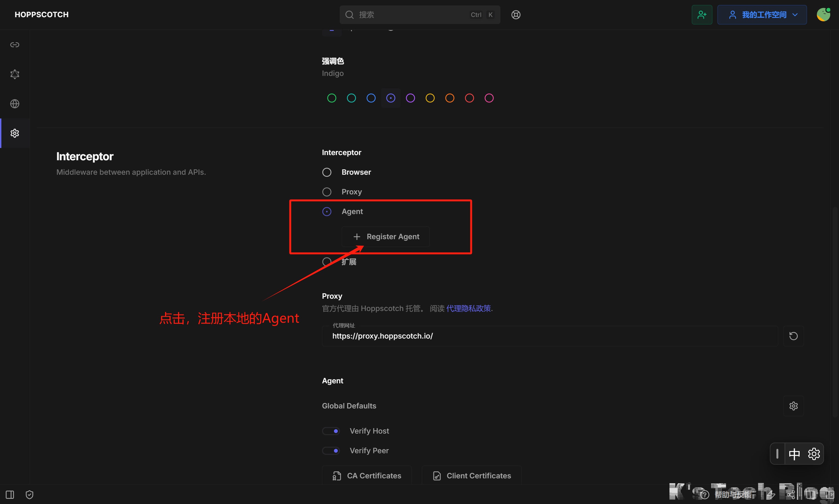Open the 代理隐私政策 link
Image resolution: width=839 pixels, height=504 pixels.
tap(468, 308)
